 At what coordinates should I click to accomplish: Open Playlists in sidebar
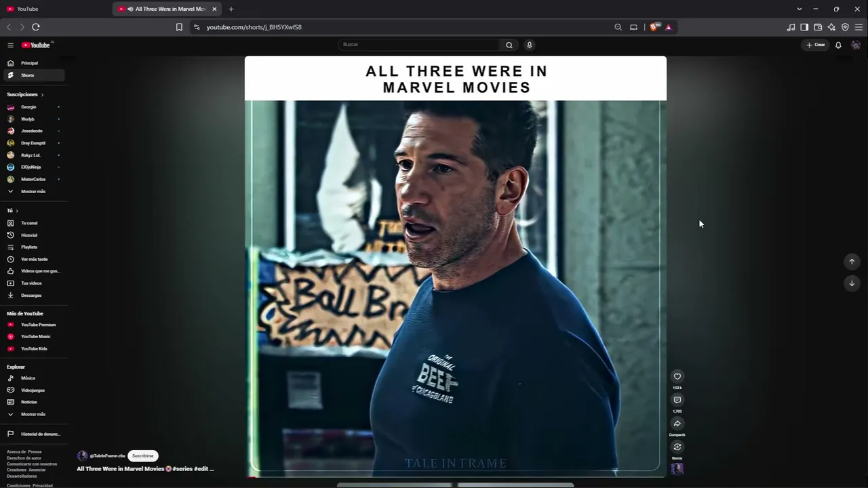[x=35, y=247]
